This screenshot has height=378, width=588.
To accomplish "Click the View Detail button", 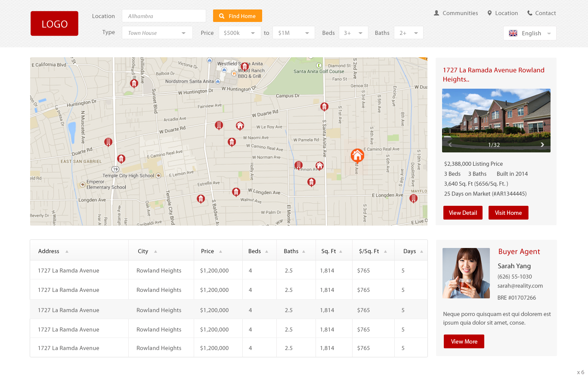I will [463, 212].
